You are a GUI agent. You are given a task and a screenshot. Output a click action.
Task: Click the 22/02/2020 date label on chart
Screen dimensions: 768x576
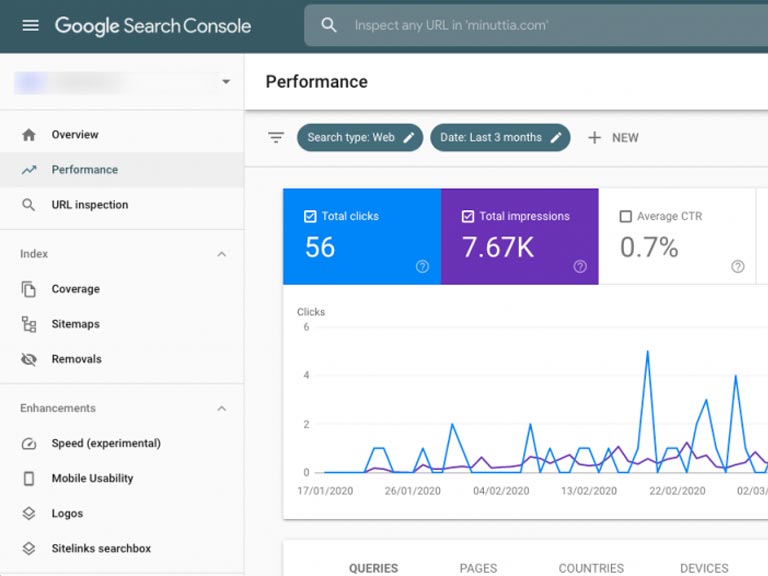(x=677, y=491)
